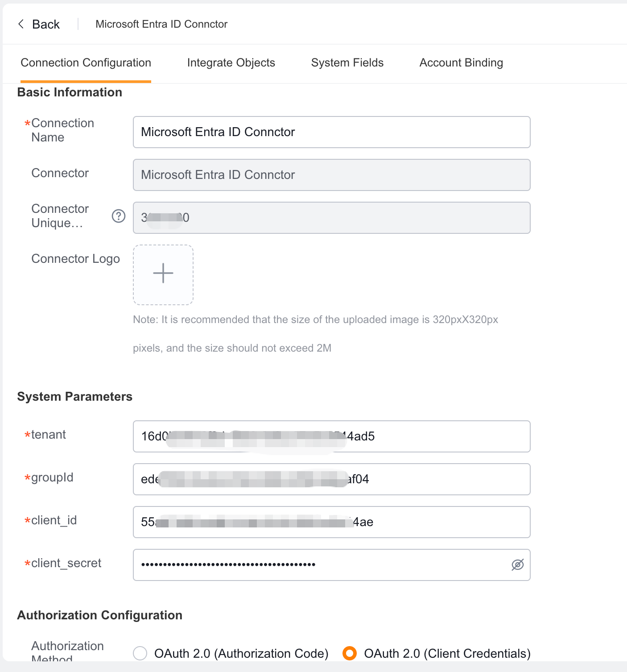Open the System Fields tab
This screenshot has height=672, width=627.
[x=347, y=63]
